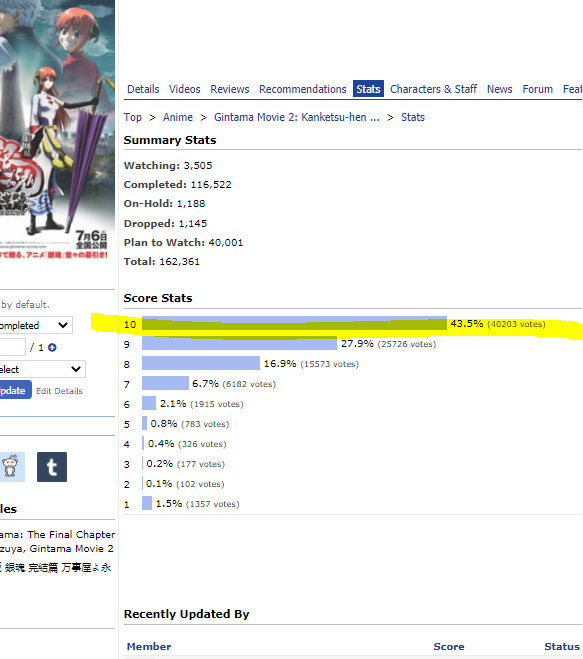The width and height of the screenshot is (583, 659).
Task: Share via the Reddit icon
Action: pyautogui.click(x=12, y=467)
